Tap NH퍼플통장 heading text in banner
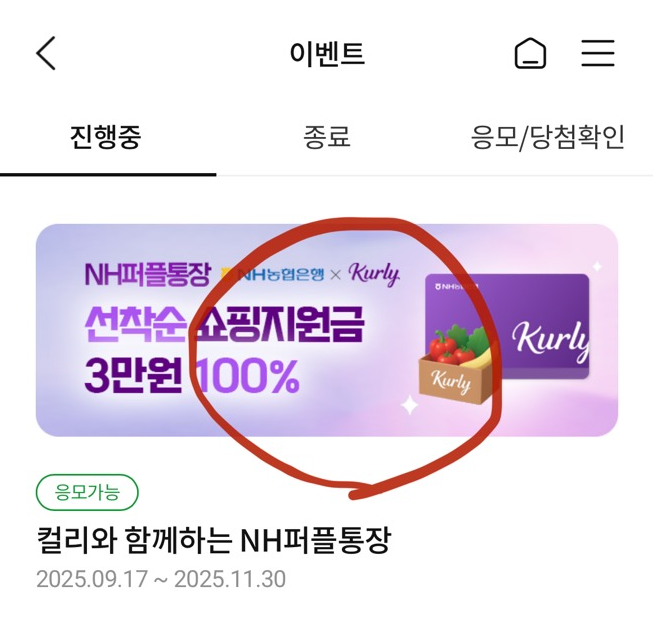This screenshot has height=639, width=653. [x=147, y=275]
